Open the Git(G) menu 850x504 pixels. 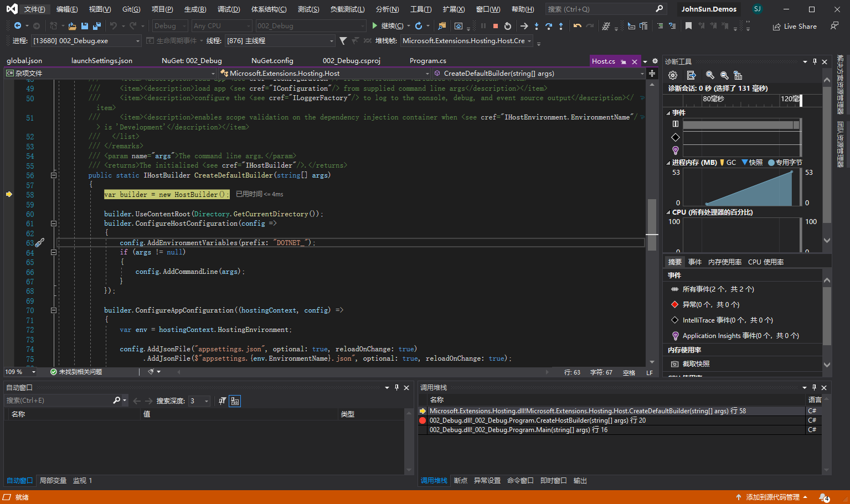131,9
